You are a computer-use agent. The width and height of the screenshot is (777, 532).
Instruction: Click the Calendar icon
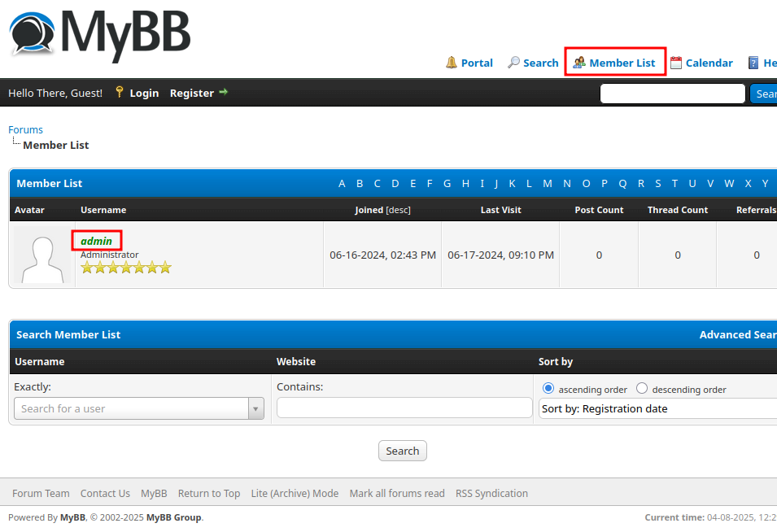click(675, 63)
